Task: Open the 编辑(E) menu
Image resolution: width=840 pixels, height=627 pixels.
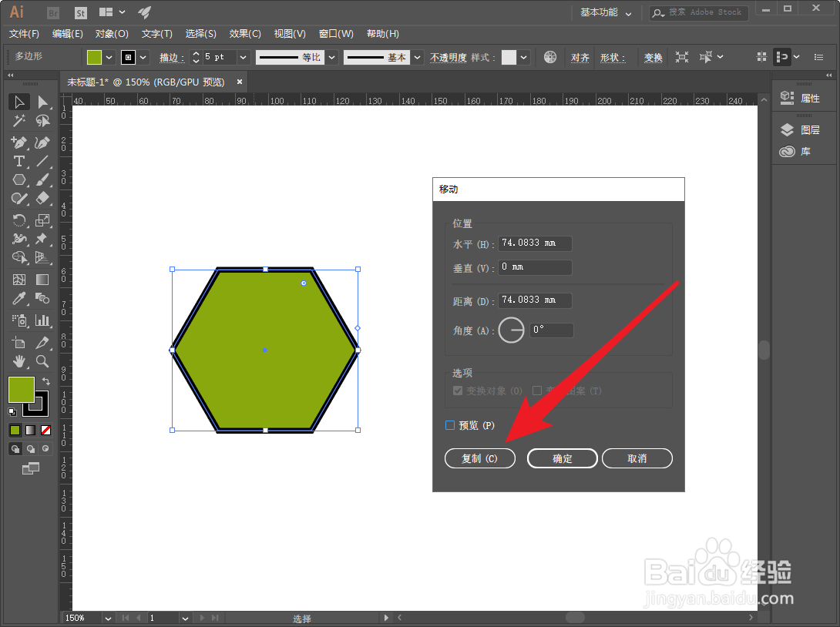Action: (x=68, y=34)
